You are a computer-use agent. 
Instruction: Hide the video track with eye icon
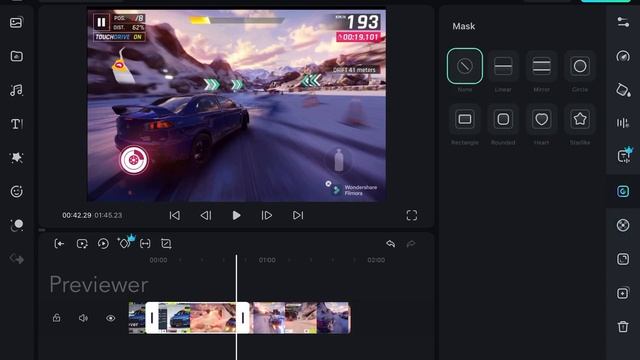click(111, 318)
